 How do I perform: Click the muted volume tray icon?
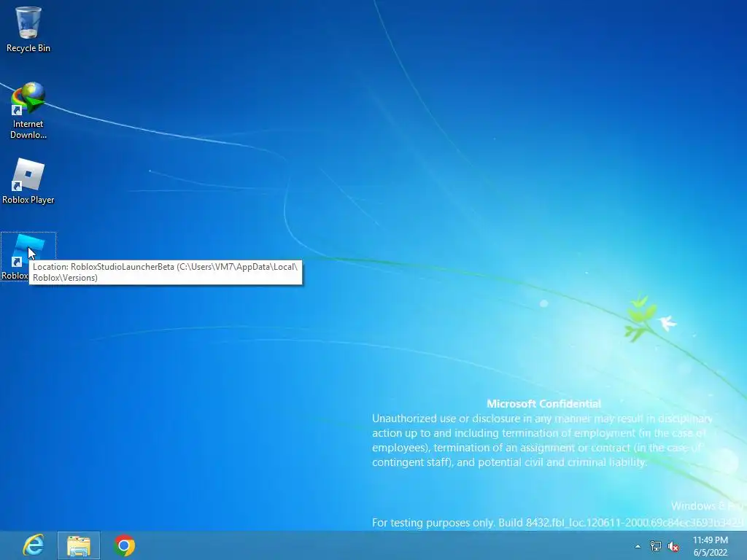click(x=673, y=546)
